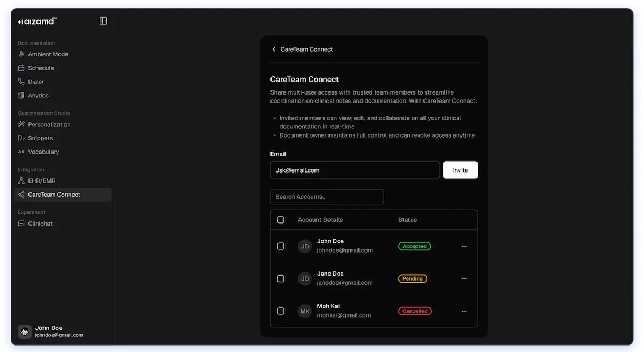This screenshot has width=644, height=352.
Task: Click the user profile avatar at sidebar bottom
Action: coord(25,332)
